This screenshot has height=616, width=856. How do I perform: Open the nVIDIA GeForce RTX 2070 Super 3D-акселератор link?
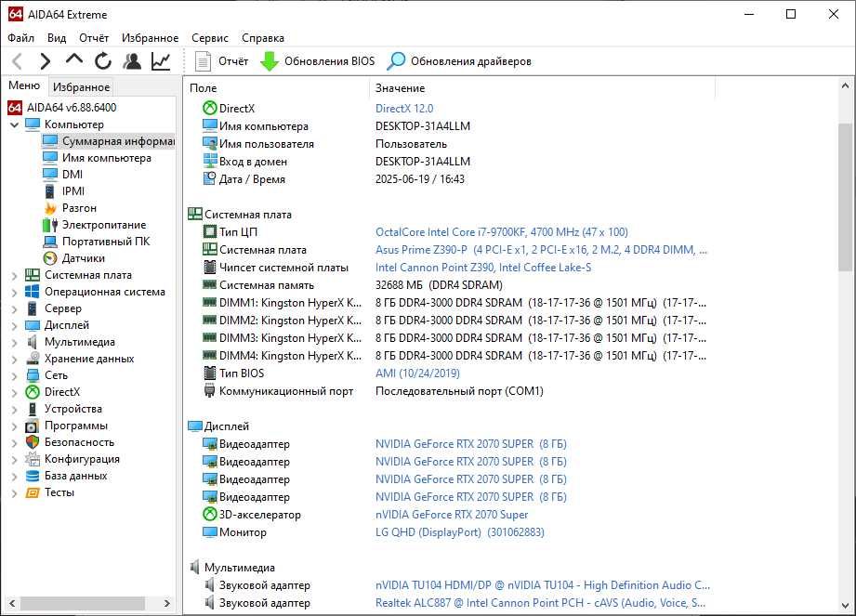coord(452,515)
